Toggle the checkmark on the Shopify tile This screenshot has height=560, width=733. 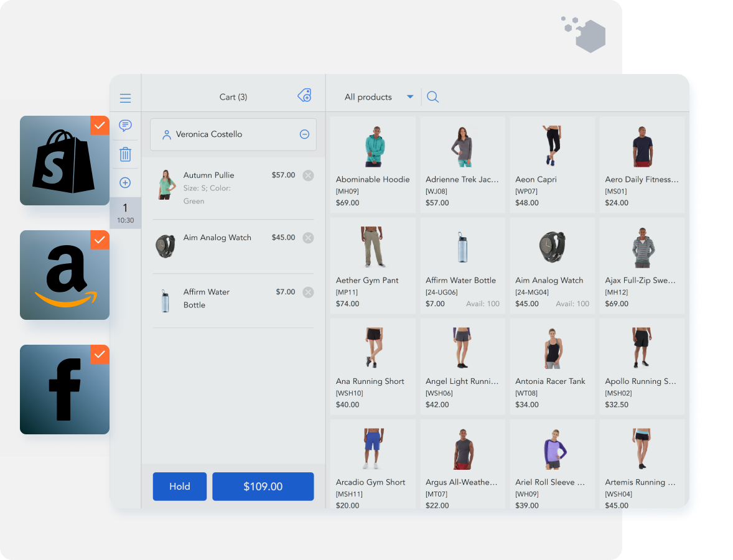(x=100, y=125)
